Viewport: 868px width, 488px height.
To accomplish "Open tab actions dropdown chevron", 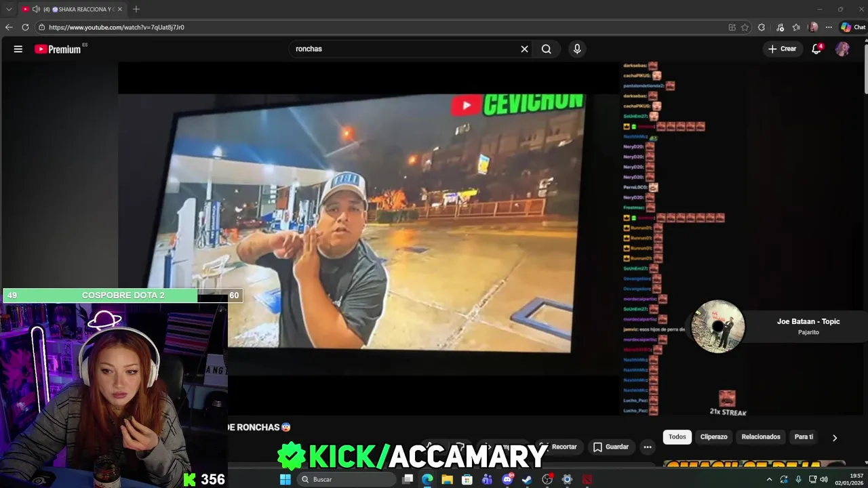I will 9,9.
